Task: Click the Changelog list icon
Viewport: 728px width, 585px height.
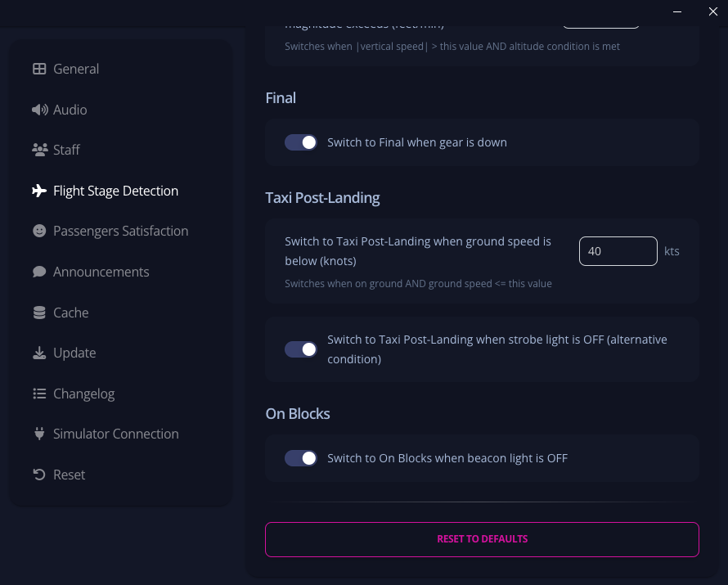Action: tap(39, 394)
